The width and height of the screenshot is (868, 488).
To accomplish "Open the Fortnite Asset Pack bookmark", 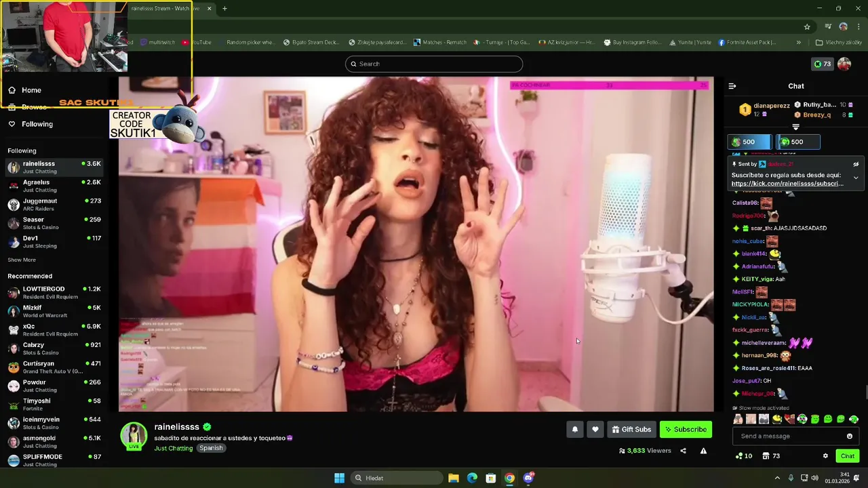I will (747, 42).
